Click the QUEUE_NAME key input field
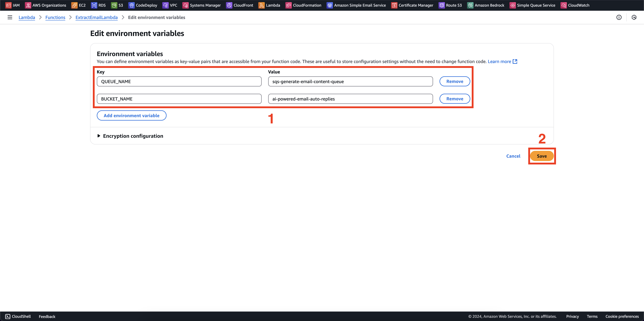 [x=179, y=81]
